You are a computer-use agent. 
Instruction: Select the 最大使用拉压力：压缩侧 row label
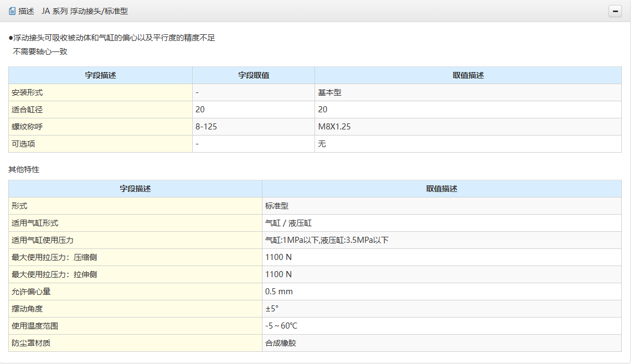tap(54, 257)
